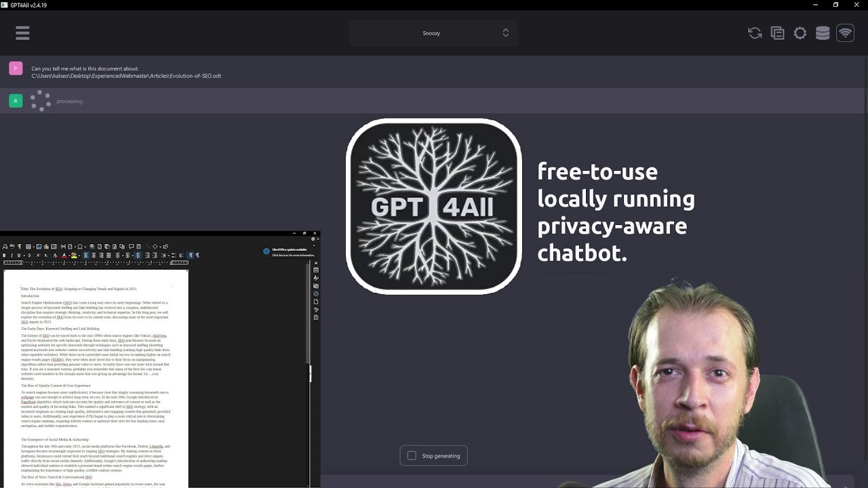The width and height of the screenshot is (868, 488).
Task: Click the 'processing...' status text
Action: (71, 101)
